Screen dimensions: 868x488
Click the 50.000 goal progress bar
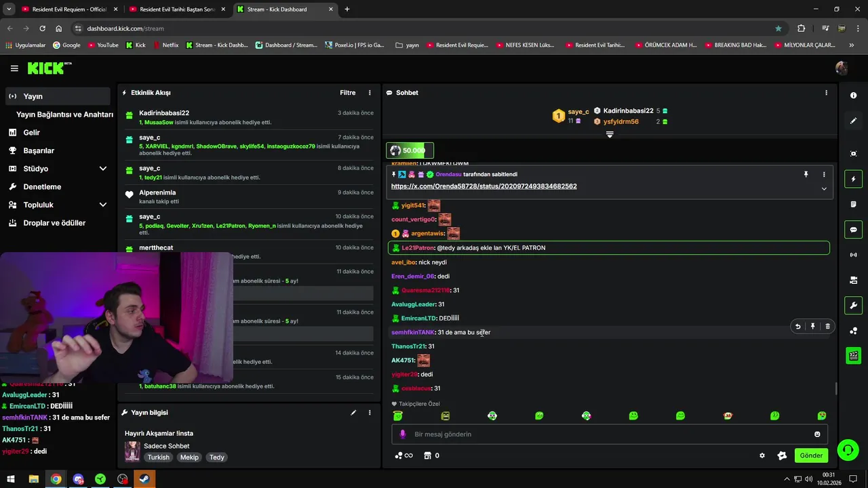click(x=410, y=150)
